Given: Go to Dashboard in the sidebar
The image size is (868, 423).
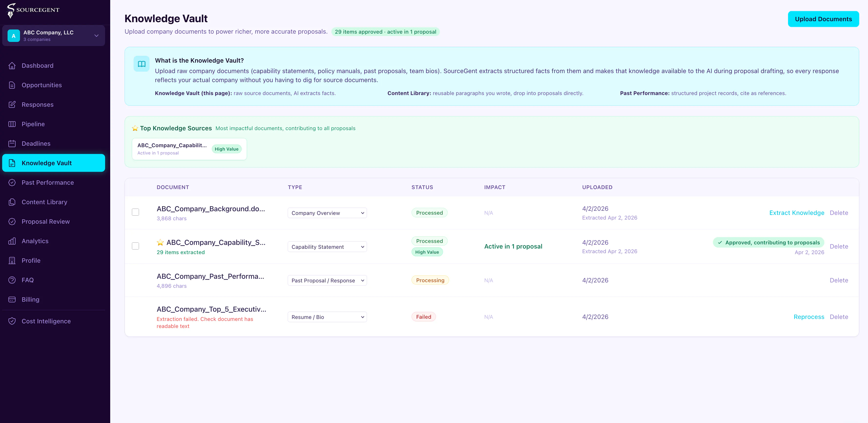Looking at the screenshot, I should pos(54,66).
